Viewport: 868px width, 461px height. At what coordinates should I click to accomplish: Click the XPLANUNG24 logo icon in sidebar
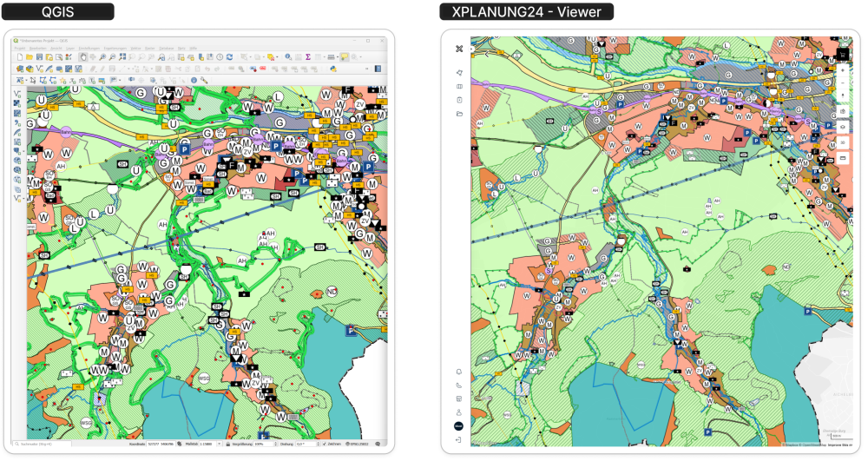(459, 49)
